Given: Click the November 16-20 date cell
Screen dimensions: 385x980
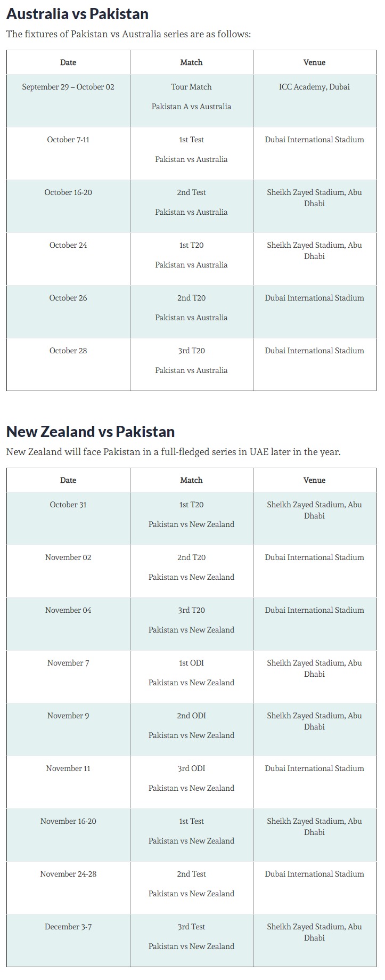Looking at the screenshot, I should click(68, 821).
